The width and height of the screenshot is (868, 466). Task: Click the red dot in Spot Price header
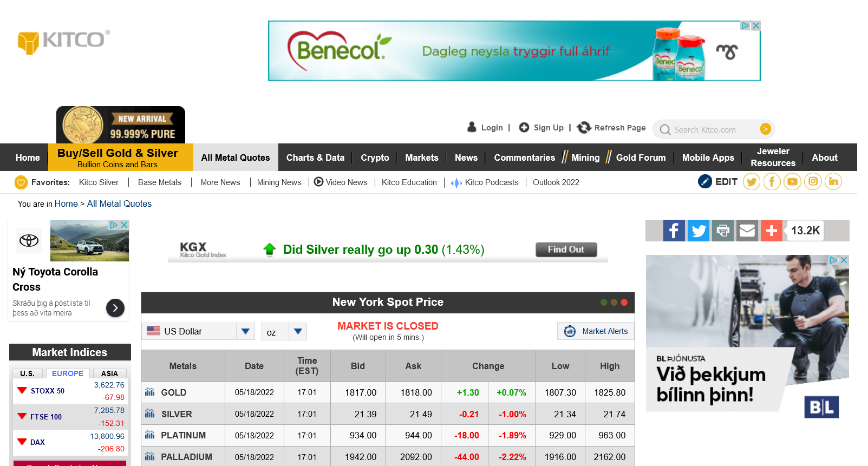[x=624, y=302]
